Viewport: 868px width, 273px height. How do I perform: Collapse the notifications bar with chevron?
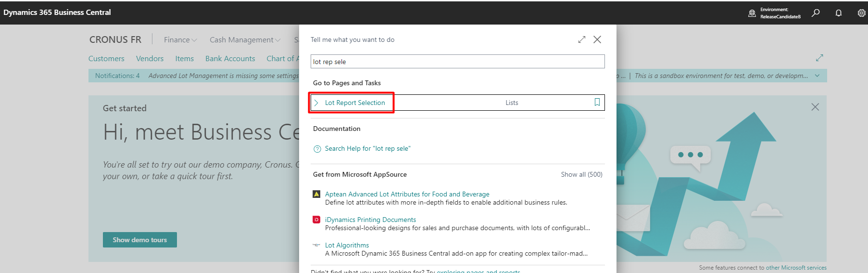click(x=817, y=76)
